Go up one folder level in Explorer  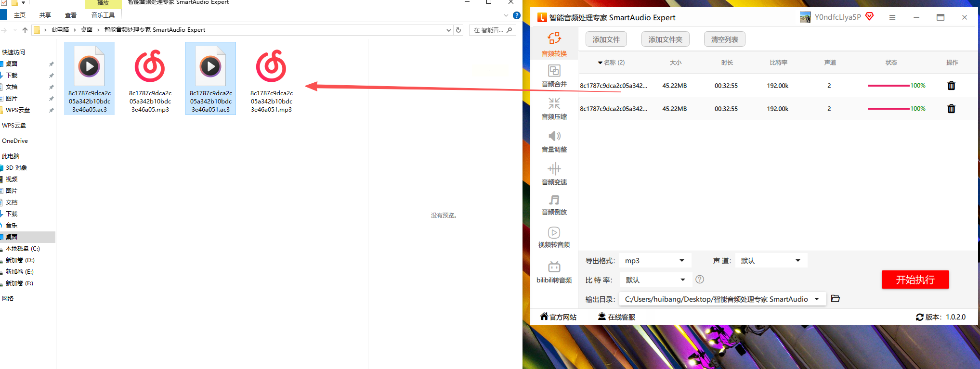pyautogui.click(x=25, y=30)
